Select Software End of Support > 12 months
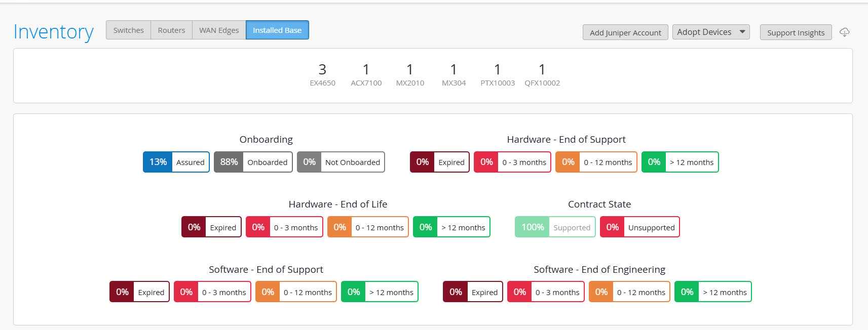 tap(380, 292)
